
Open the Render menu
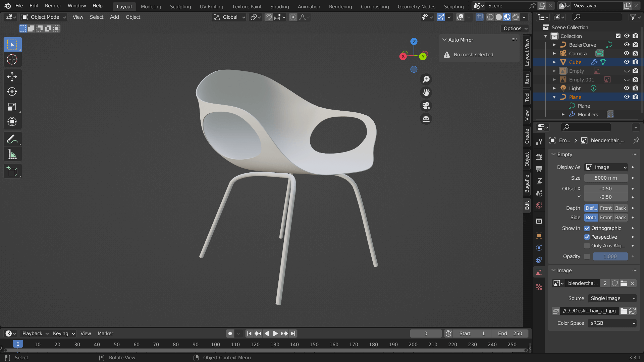[53, 6]
